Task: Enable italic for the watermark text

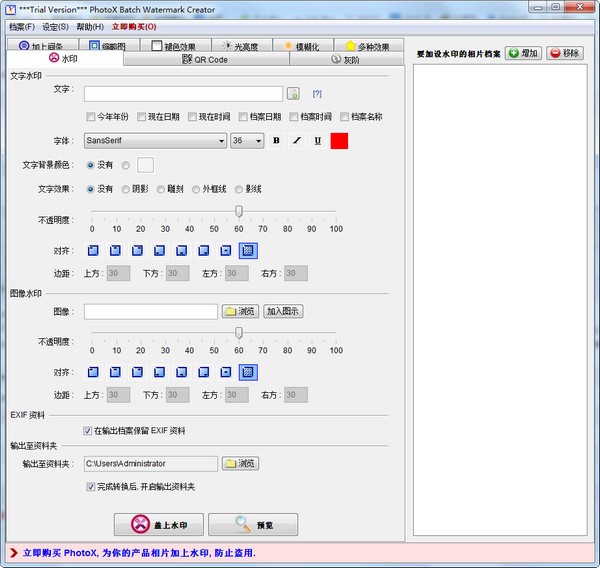Action: point(296,141)
